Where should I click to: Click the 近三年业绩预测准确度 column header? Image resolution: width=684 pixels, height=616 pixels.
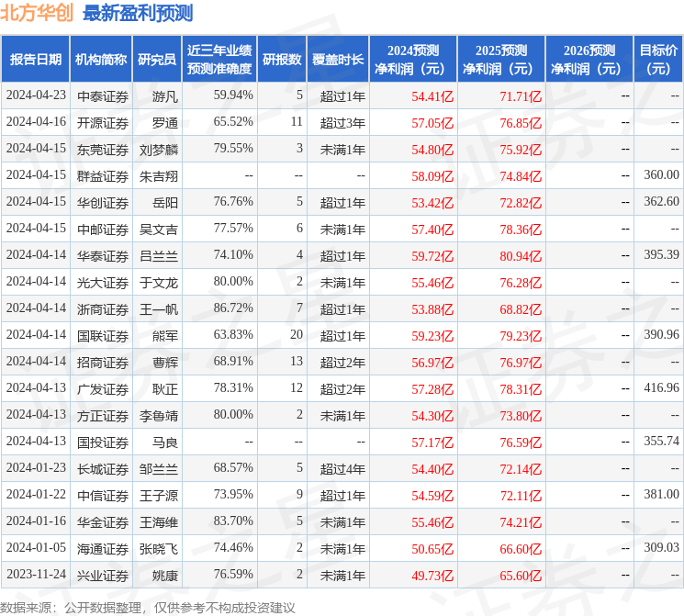(219, 60)
